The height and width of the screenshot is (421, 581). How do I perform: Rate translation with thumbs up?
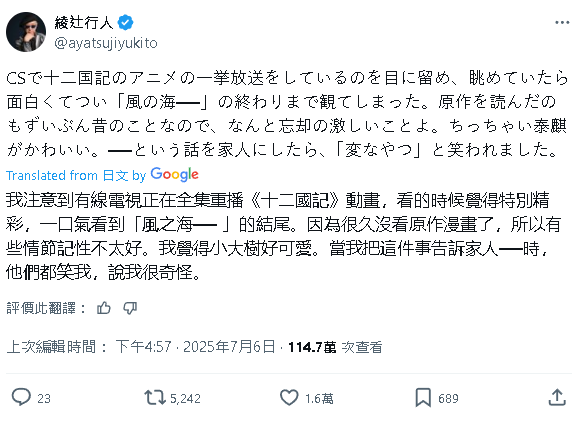coord(104,308)
